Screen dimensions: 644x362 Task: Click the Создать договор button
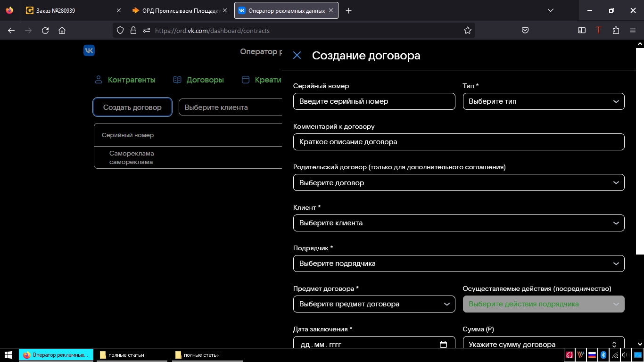132,107
